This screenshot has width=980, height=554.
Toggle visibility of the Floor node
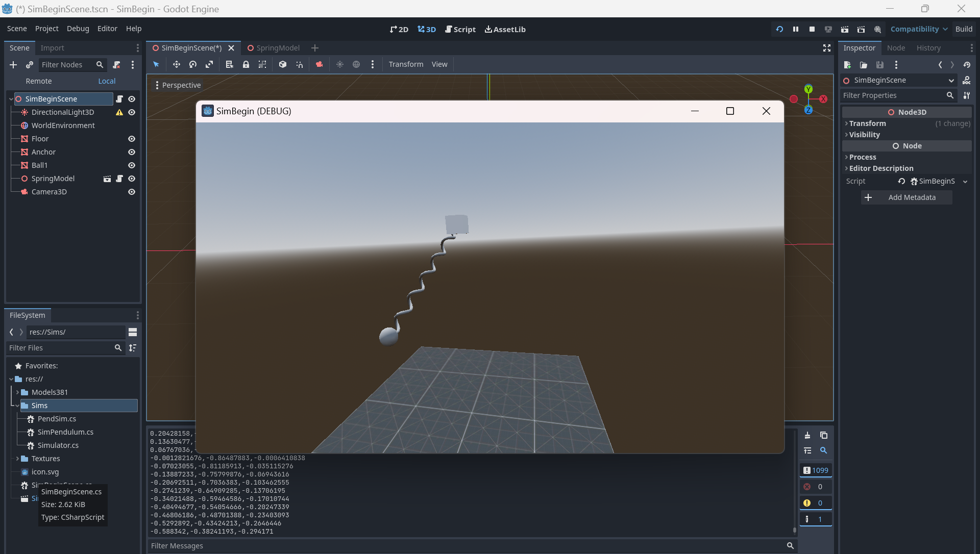[131, 139]
